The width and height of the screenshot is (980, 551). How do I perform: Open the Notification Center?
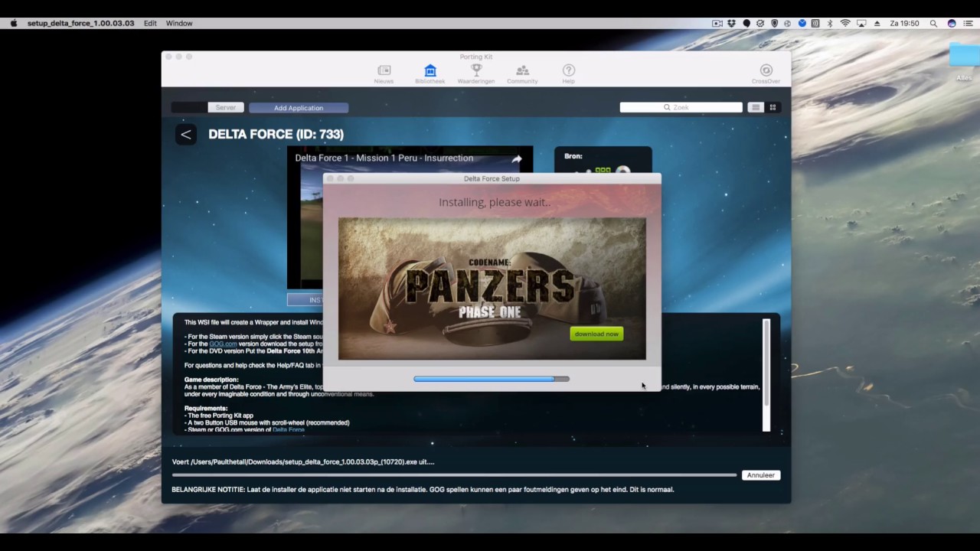[x=968, y=24]
